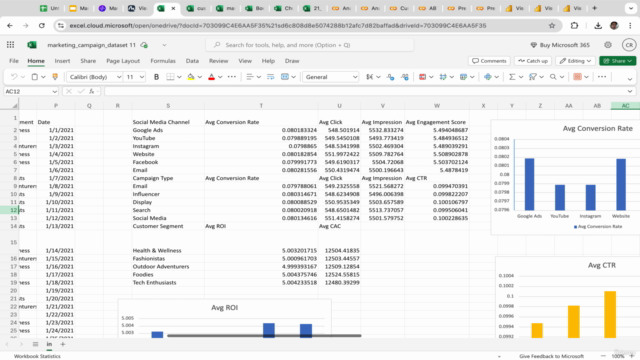The height and width of the screenshot is (360, 640).
Task: Expand the Name Box AC12 dropdown
Action: click(x=55, y=91)
